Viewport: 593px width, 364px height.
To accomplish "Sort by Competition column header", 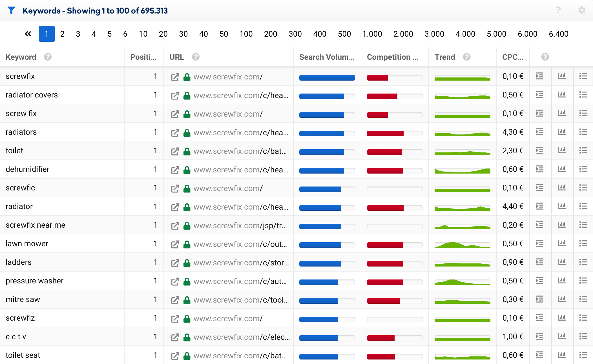I will pyautogui.click(x=392, y=57).
